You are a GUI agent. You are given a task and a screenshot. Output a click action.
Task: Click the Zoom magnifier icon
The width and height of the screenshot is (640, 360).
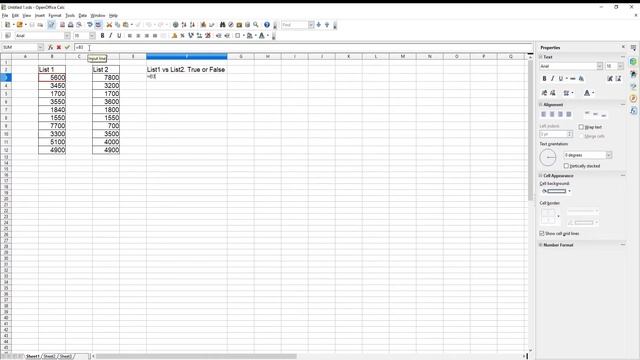pos(256,25)
